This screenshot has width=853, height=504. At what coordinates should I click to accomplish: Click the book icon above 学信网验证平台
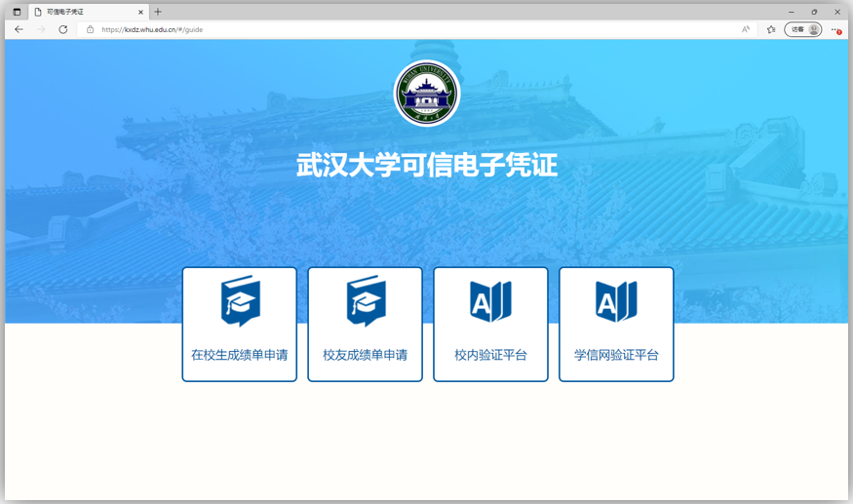616,301
